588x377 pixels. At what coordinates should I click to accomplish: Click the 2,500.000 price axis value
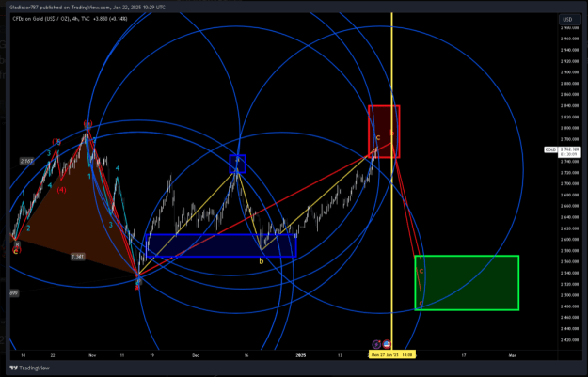click(x=569, y=295)
